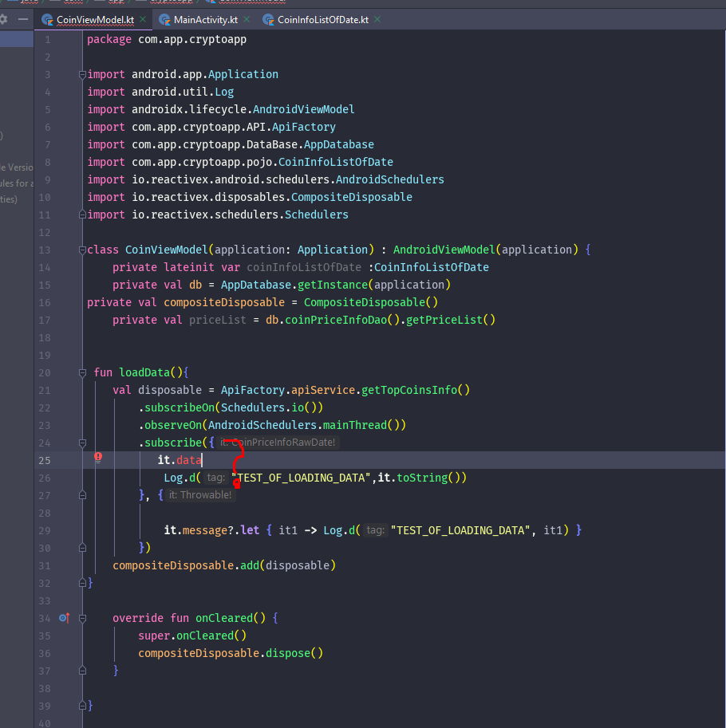Close the CoinViewModel.kt tab
The height and width of the screenshot is (728, 726).
[x=142, y=20]
